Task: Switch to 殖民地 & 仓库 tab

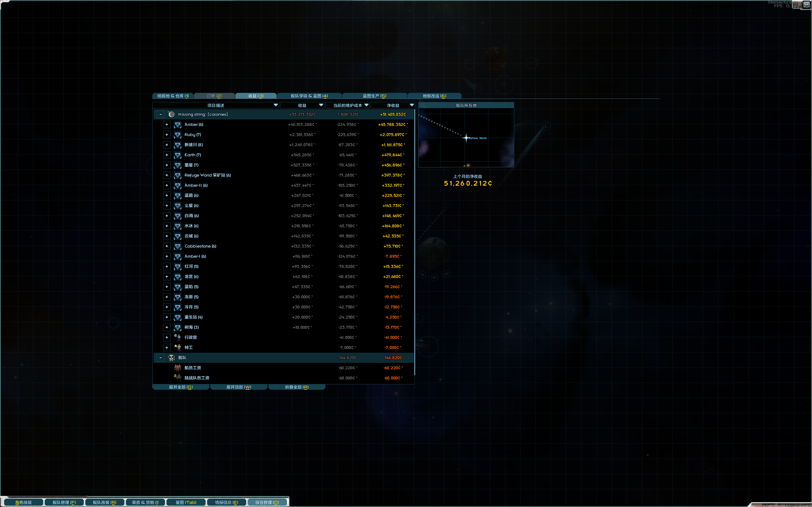Action: [173, 96]
